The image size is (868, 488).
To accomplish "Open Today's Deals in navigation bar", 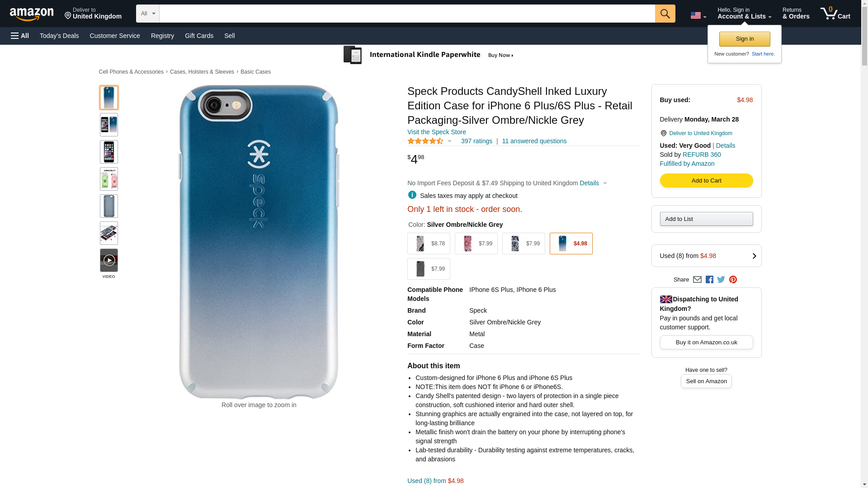I will tap(59, 36).
